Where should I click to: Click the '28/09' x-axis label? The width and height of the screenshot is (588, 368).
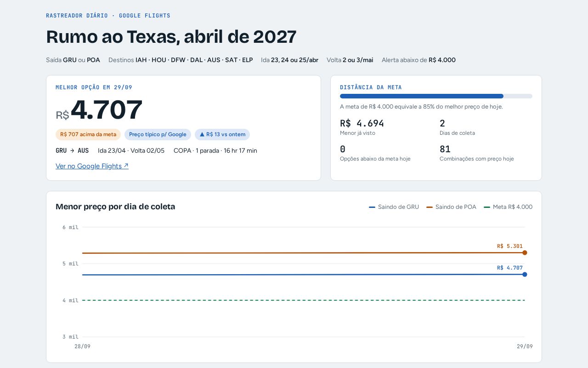pos(82,346)
